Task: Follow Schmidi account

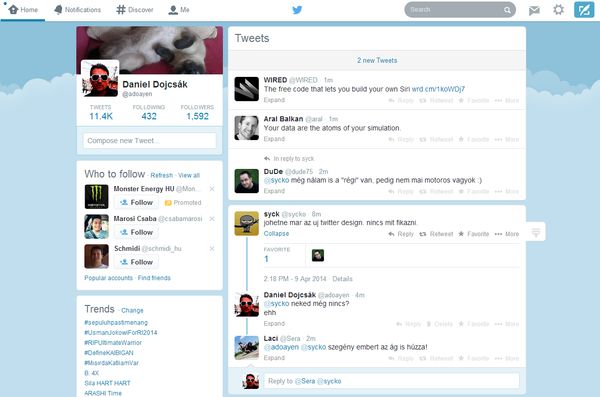Action: point(136,262)
